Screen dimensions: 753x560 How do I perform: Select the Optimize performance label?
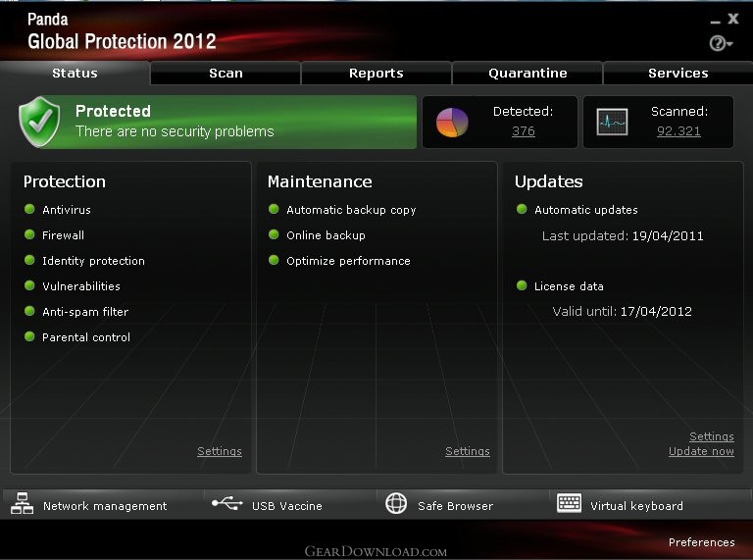click(x=348, y=261)
